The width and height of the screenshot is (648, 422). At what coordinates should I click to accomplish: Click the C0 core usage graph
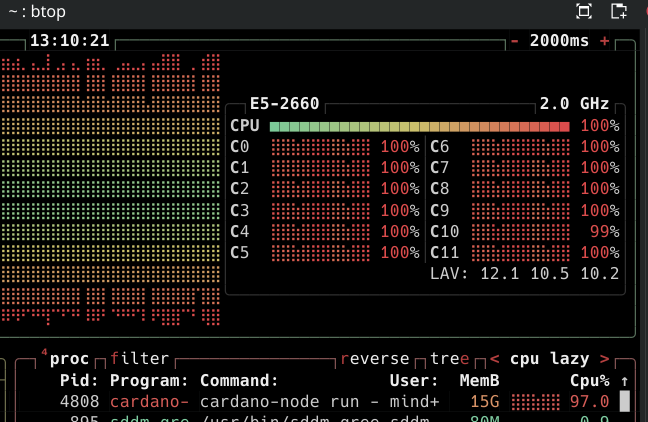tap(320, 147)
